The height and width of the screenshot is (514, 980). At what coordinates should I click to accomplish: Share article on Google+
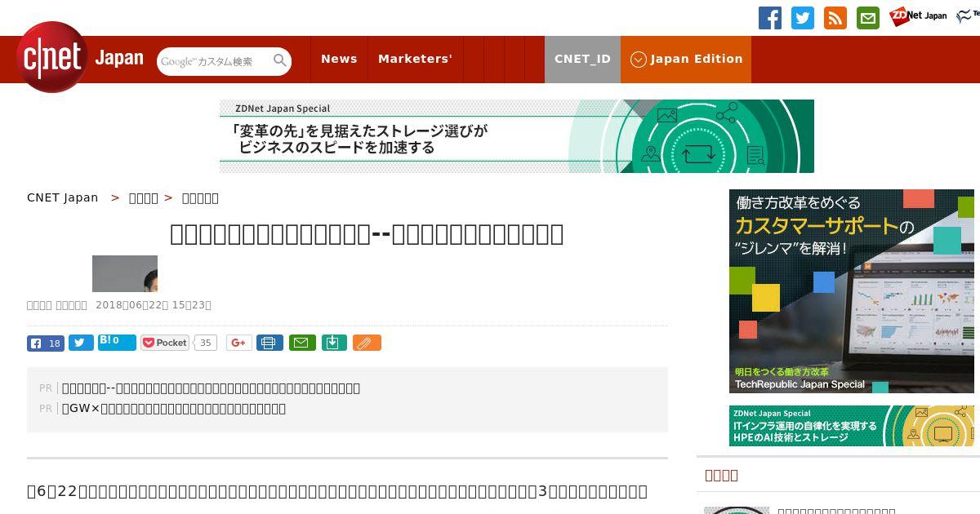(238, 343)
